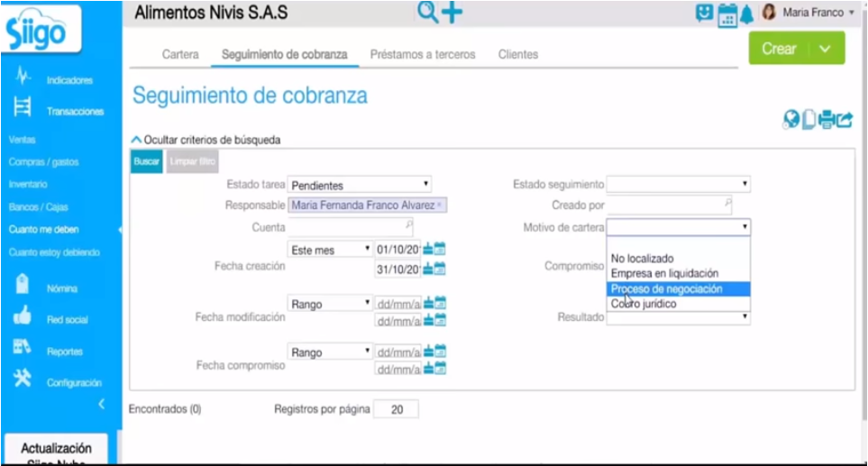Open the notifications bell icon
Viewport: 868px width, 466px height.
746,14
